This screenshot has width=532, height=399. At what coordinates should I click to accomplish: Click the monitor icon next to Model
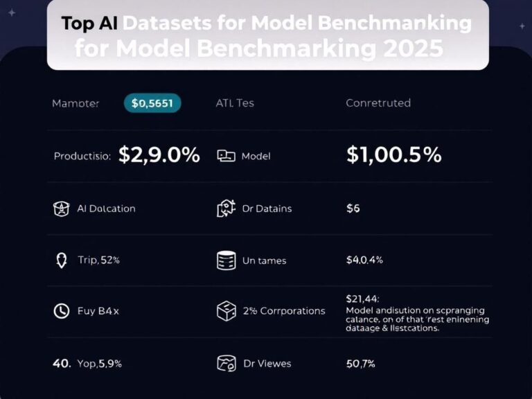[227, 157]
